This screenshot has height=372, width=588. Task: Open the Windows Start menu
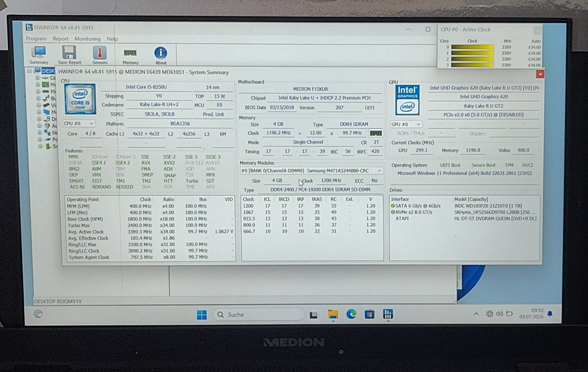(x=202, y=315)
